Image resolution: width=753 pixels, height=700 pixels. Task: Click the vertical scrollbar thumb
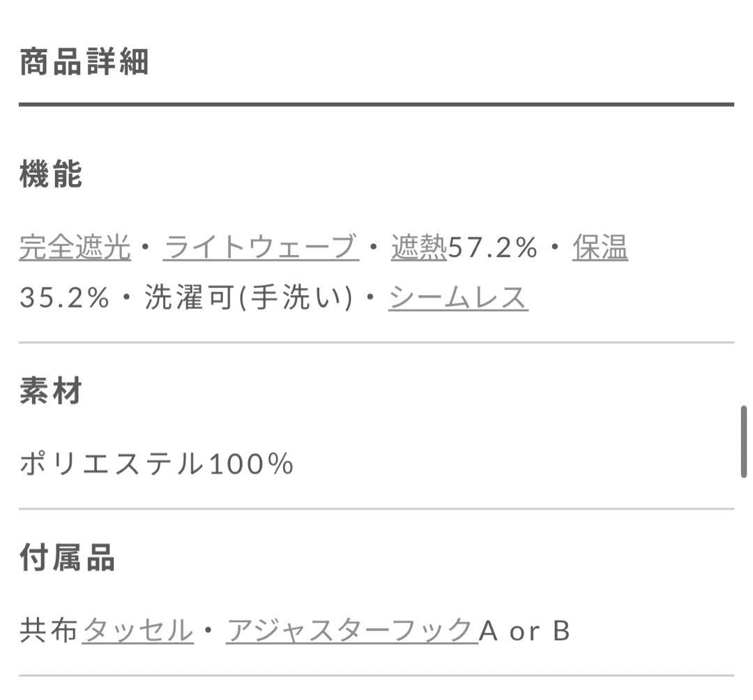coord(744,443)
